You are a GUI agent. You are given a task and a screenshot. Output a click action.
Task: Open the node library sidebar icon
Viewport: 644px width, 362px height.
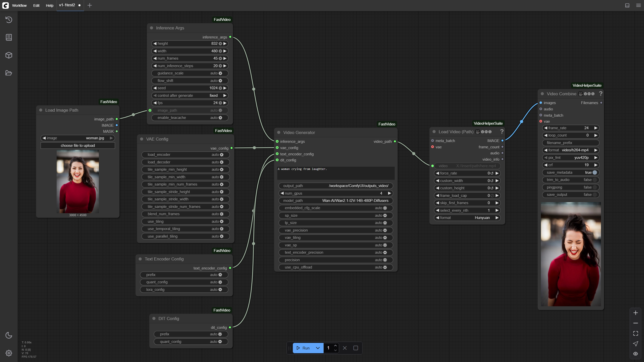coord(9,37)
